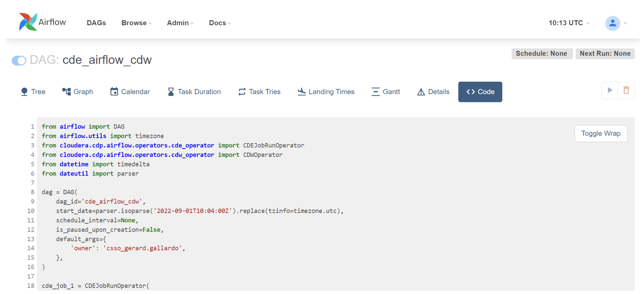Toggle the cde_airflow_cdw DAG pause switch

(x=19, y=60)
